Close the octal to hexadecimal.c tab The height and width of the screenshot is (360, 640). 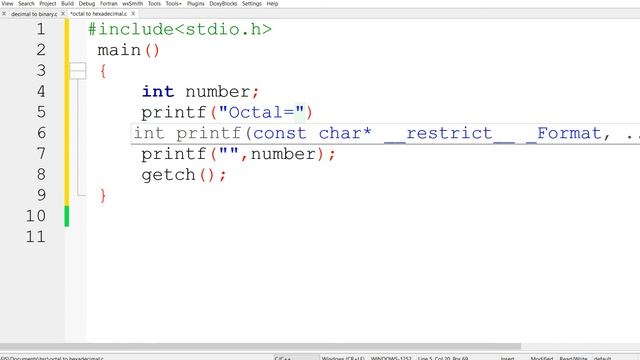pyautogui.click(x=133, y=13)
